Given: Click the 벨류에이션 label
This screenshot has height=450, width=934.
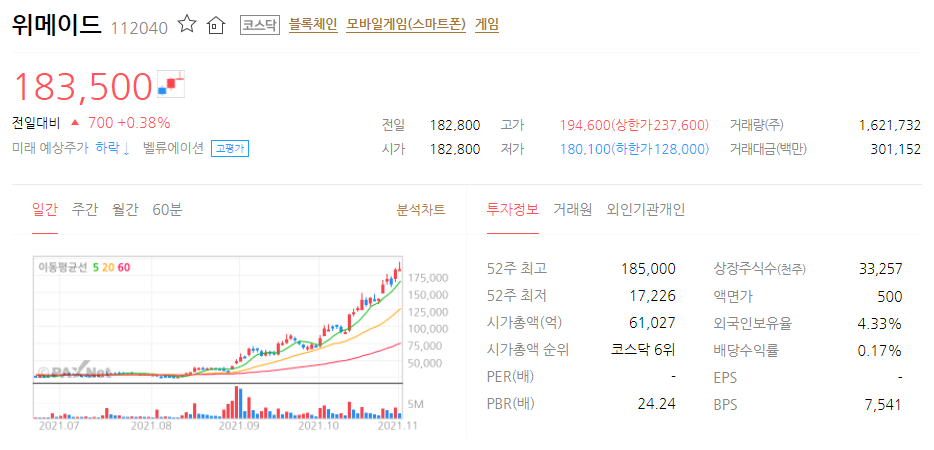Looking at the screenshot, I should [x=173, y=148].
